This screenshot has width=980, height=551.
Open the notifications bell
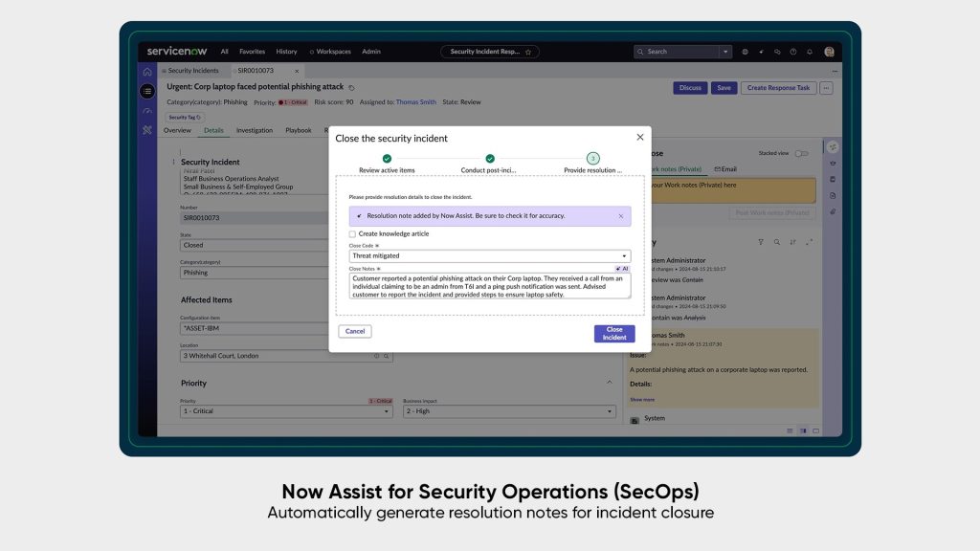tap(810, 52)
